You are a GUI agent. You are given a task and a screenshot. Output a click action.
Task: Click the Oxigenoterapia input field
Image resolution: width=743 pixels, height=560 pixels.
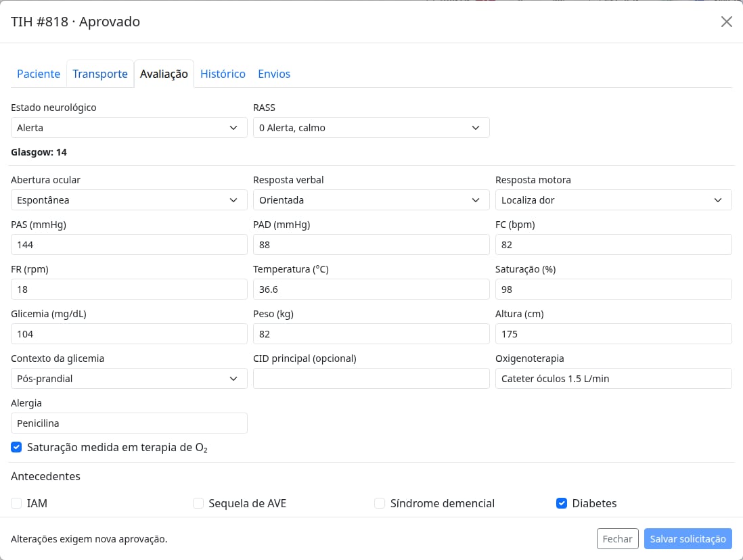(x=613, y=379)
